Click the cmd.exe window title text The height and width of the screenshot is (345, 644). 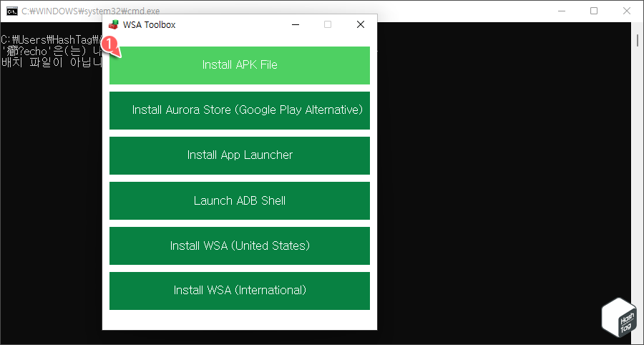coord(91,11)
